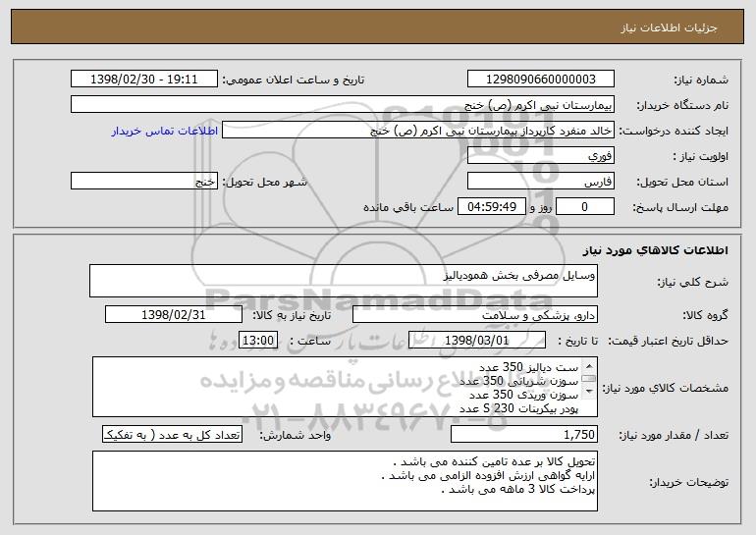Select the line پودر بیکربنات S 230 عدد
756x535 pixels.
518,408
